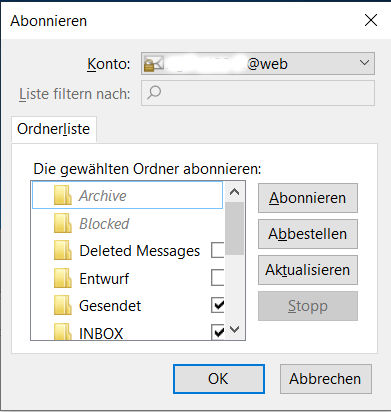
Task: Click the Blocked folder icon
Action: pyautogui.click(x=63, y=223)
